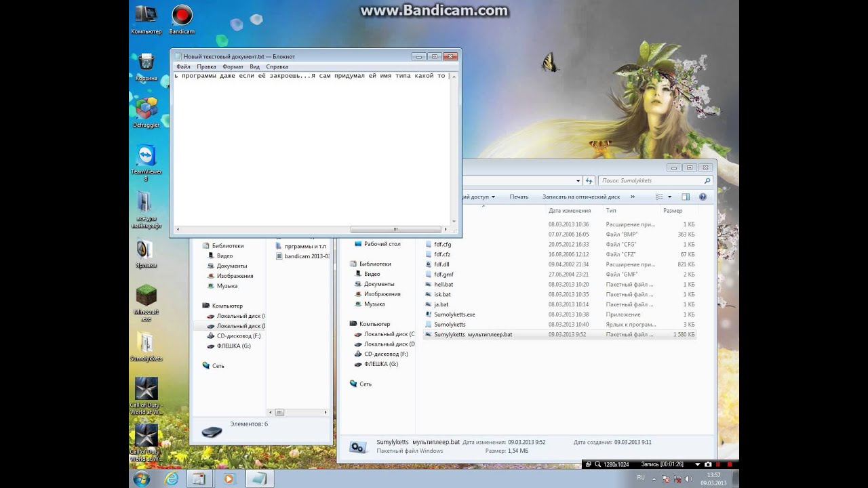
Task: Click Notepad horizontal scrollbar thumb
Action: [396, 229]
